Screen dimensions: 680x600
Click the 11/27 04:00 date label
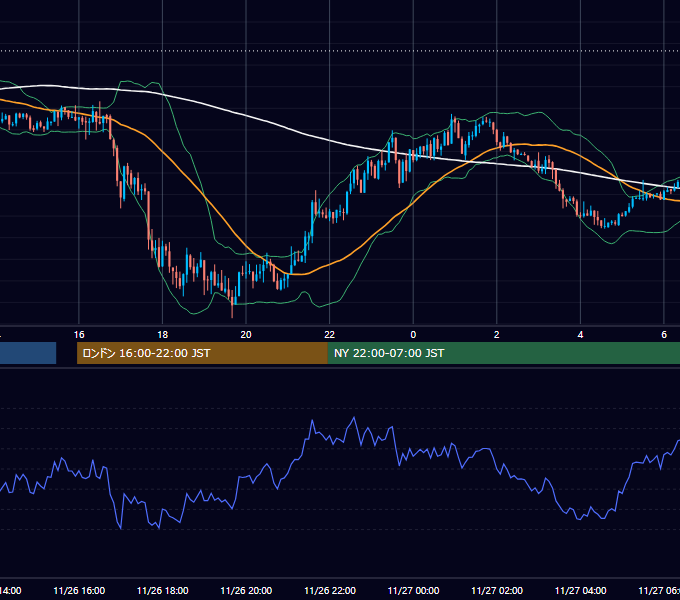pyautogui.click(x=581, y=590)
